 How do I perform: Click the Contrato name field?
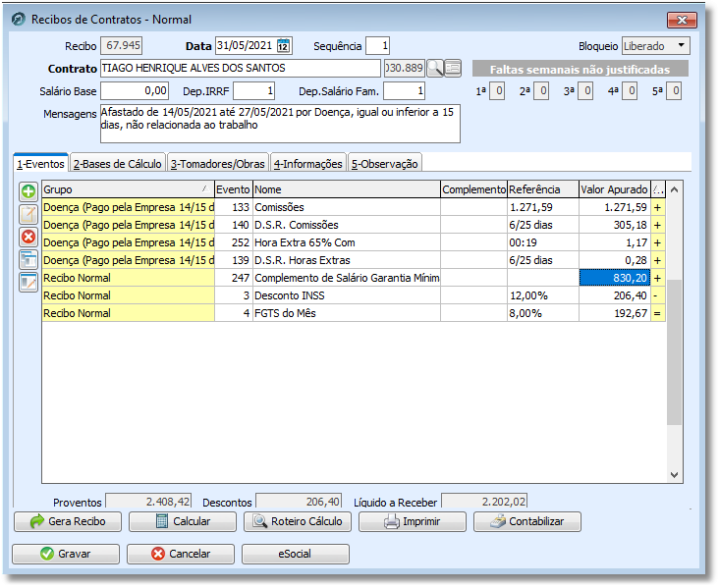[241, 69]
